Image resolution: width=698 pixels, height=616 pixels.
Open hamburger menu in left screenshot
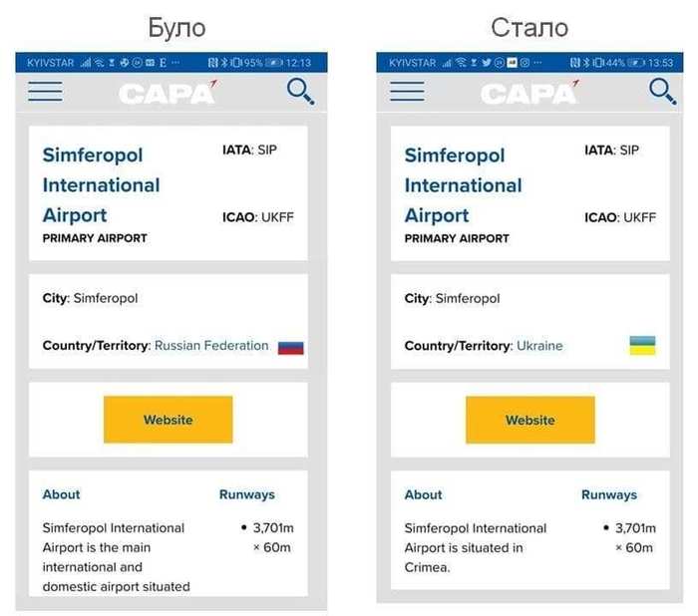[45, 92]
